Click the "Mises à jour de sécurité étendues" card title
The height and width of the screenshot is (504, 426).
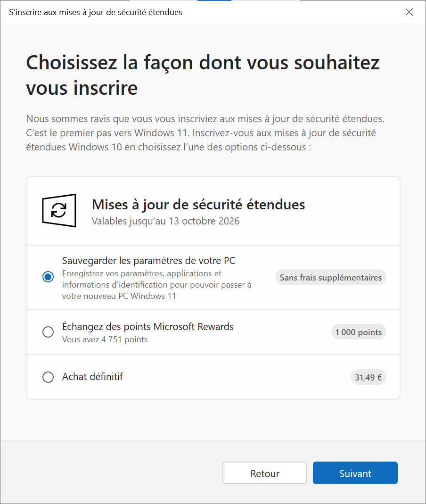click(x=198, y=204)
